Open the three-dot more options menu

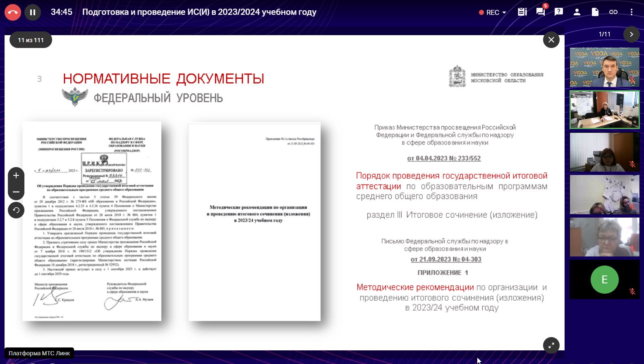pyautogui.click(x=631, y=12)
